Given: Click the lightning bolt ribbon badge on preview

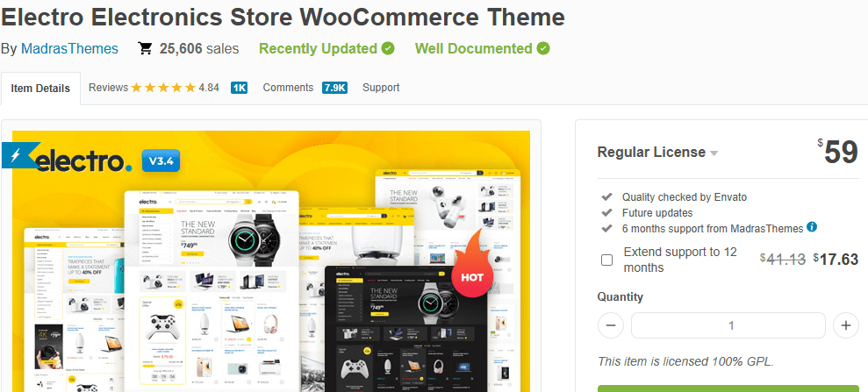Looking at the screenshot, I should pyautogui.click(x=20, y=155).
